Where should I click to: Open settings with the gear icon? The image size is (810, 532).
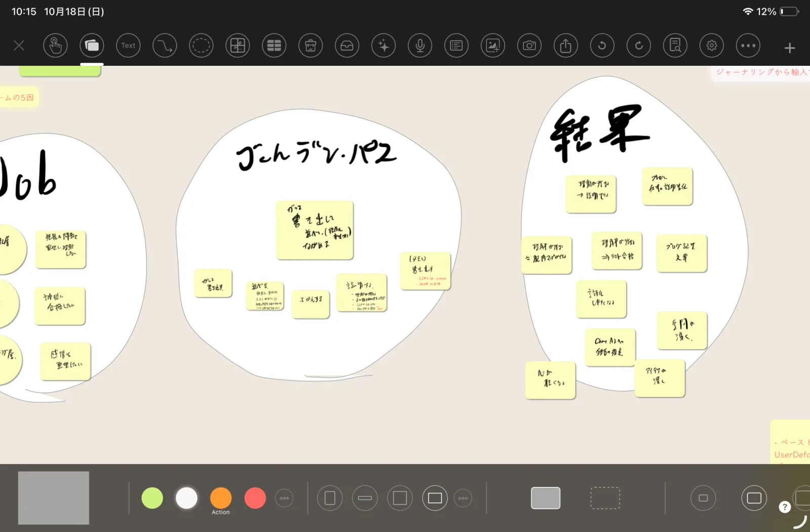[x=711, y=46]
